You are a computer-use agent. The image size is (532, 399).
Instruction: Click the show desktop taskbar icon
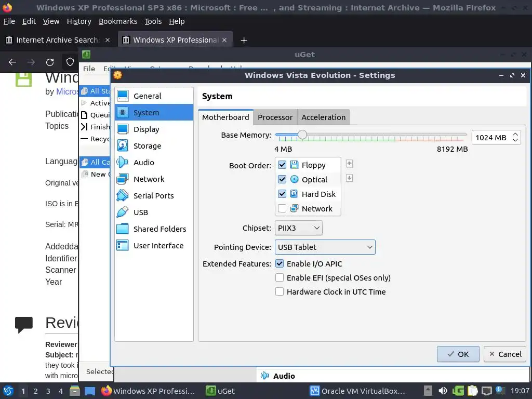89,391
